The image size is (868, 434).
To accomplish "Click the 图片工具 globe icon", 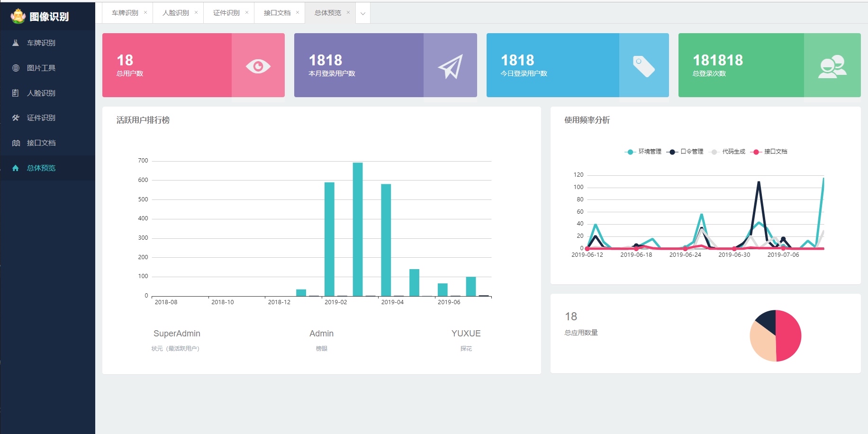I will point(16,68).
